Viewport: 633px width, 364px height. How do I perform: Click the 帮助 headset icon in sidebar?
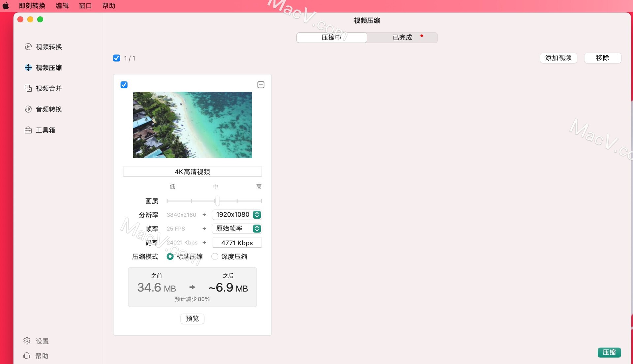(x=27, y=356)
